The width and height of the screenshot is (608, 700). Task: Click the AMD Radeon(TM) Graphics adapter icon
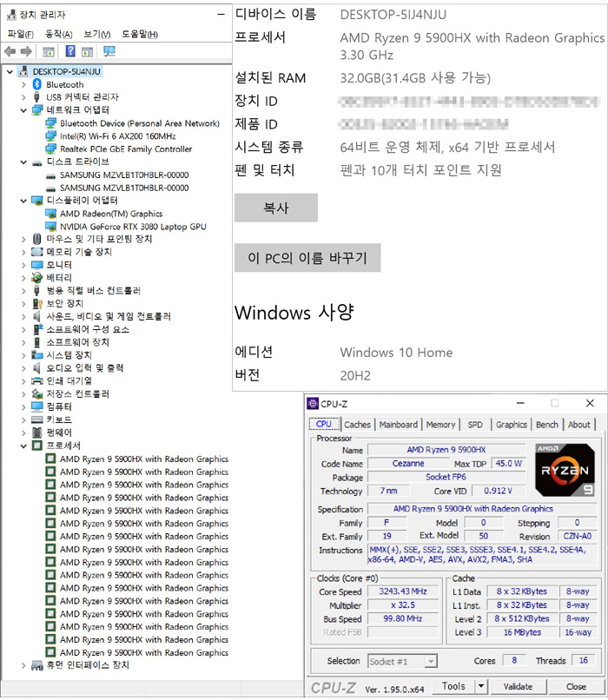click(51, 214)
